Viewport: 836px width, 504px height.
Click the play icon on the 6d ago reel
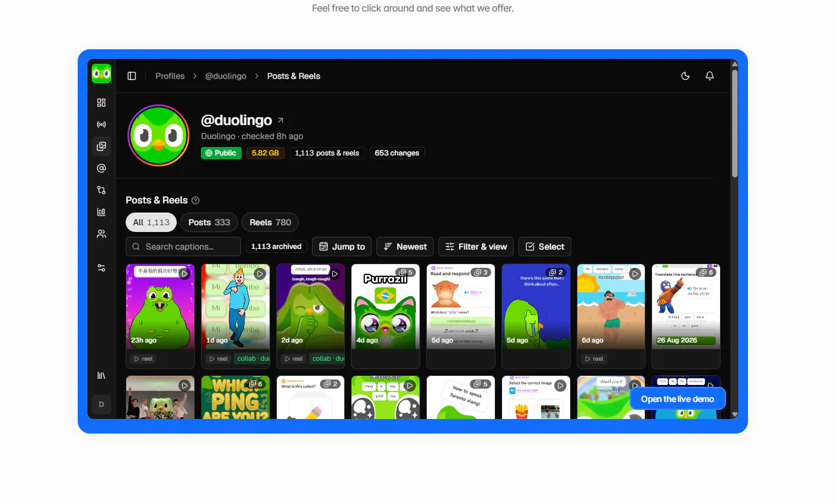(635, 274)
